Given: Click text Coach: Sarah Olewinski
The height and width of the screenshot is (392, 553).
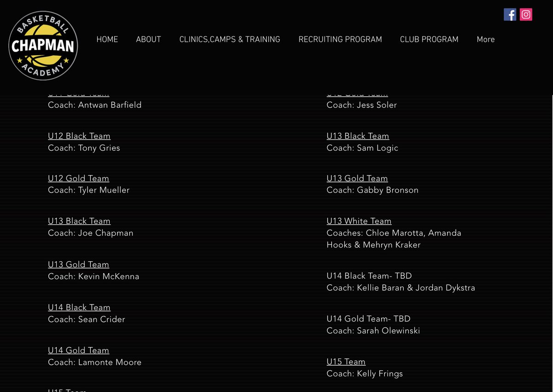Looking at the screenshot, I should click(x=373, y=331).
